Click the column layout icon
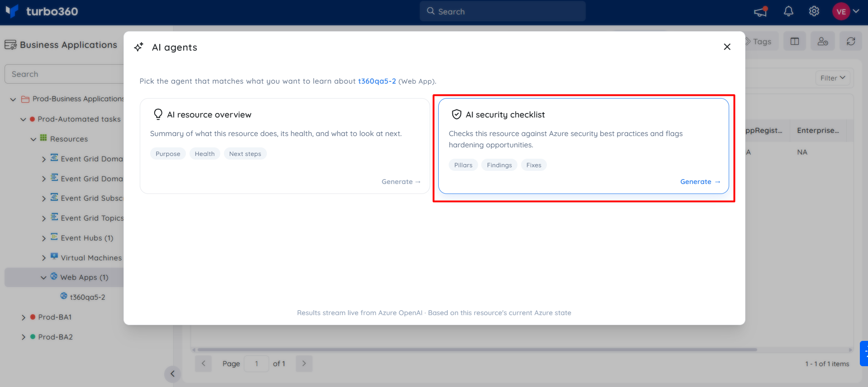 795,42
